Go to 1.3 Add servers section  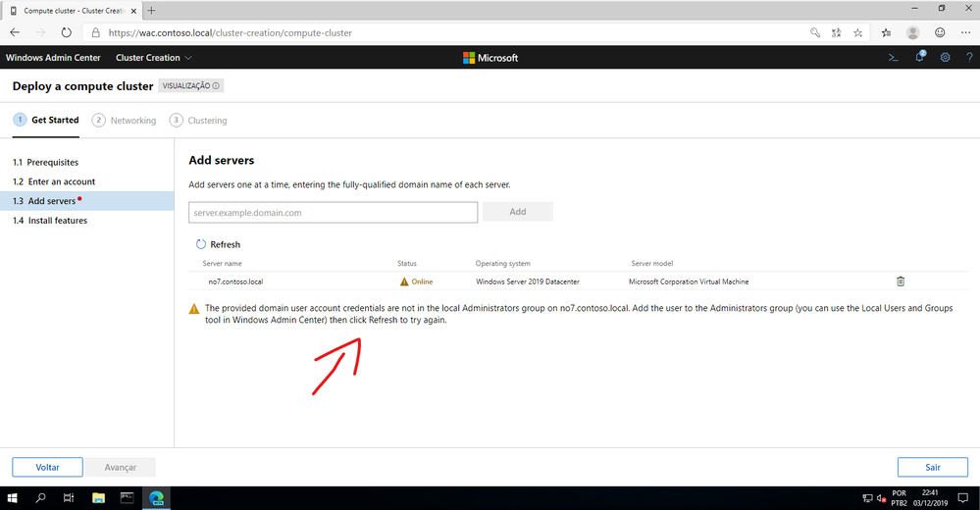coord(87,201)
